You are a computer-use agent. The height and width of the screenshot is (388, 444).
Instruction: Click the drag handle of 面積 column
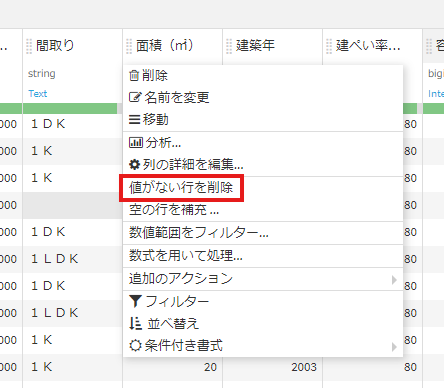pos(129,46)
